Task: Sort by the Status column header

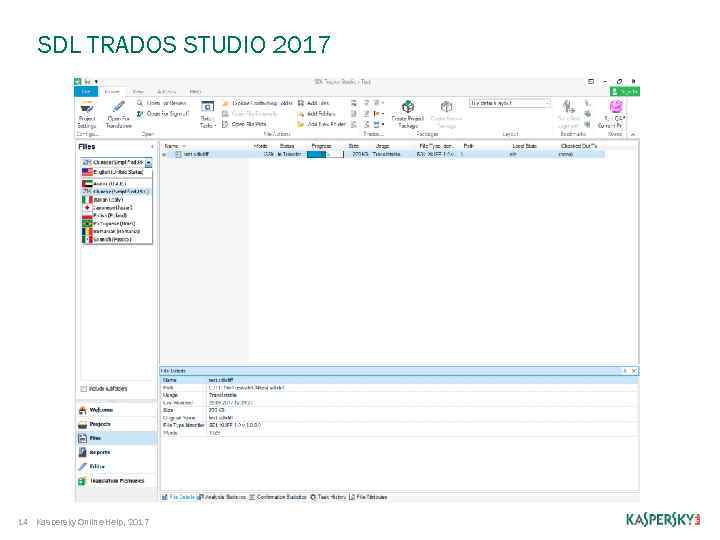Action: pyautogui.click(x=287, y=146)
